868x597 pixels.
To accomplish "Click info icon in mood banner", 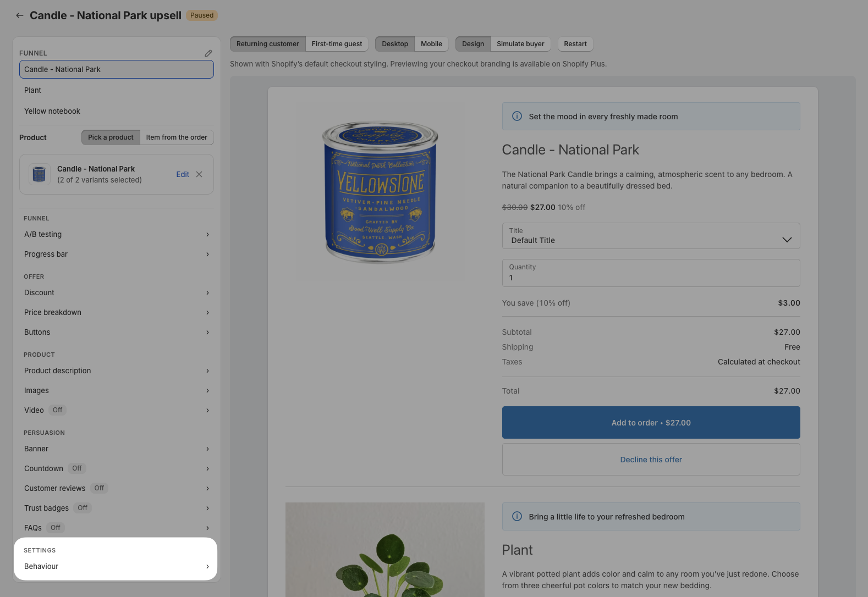I will [517, 116].
